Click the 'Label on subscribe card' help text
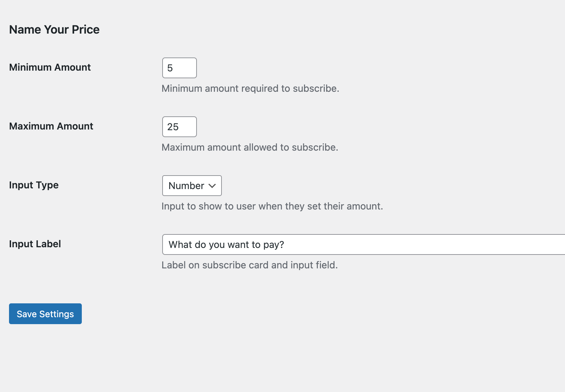 250,265
